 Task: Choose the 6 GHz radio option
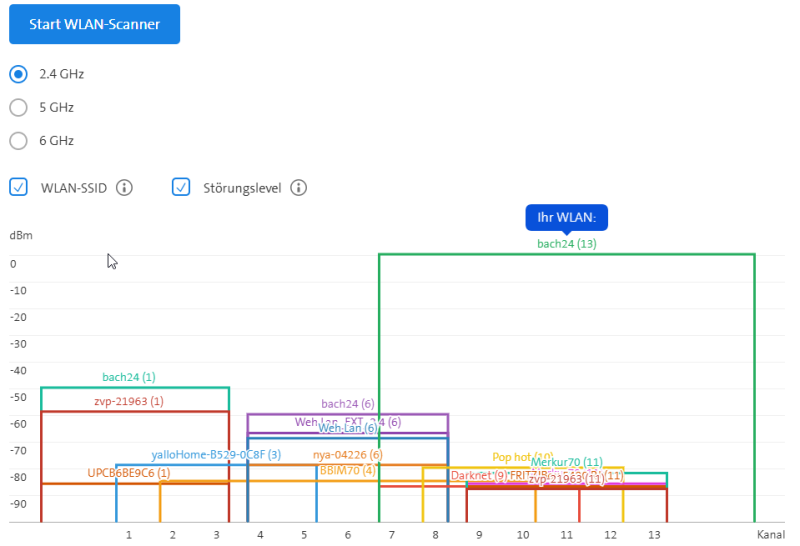[x=18, y=141]
